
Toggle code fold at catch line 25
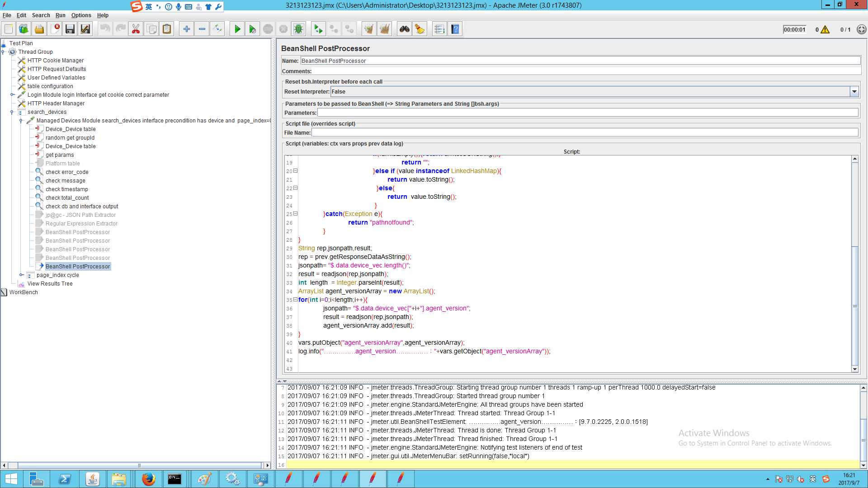pyautogui.click(x=295, y=214)
